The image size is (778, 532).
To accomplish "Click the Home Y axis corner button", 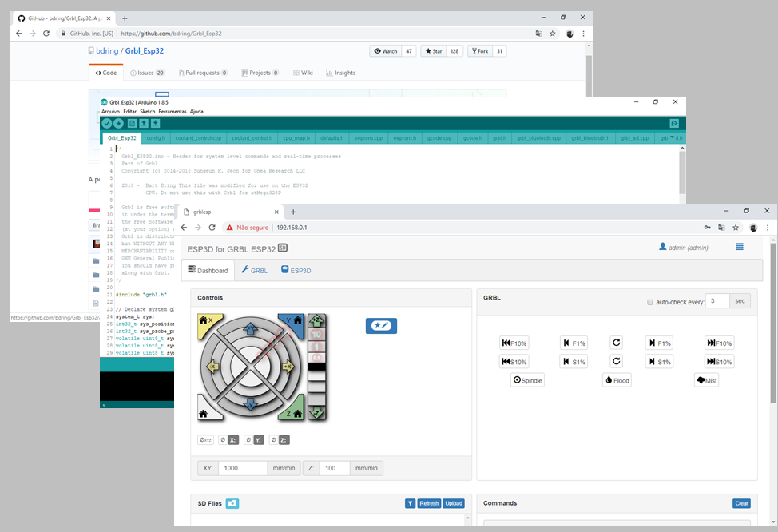I will pos(294,323).
